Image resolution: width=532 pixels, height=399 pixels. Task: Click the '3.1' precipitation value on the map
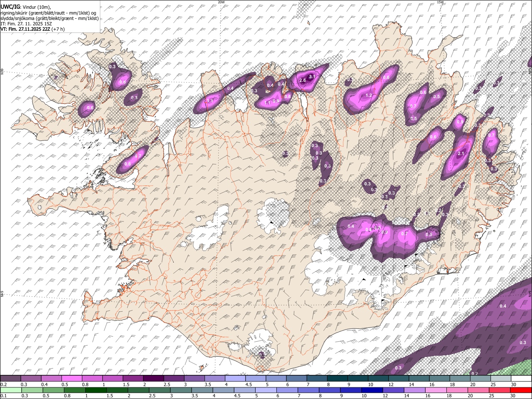tap(312, 76)
